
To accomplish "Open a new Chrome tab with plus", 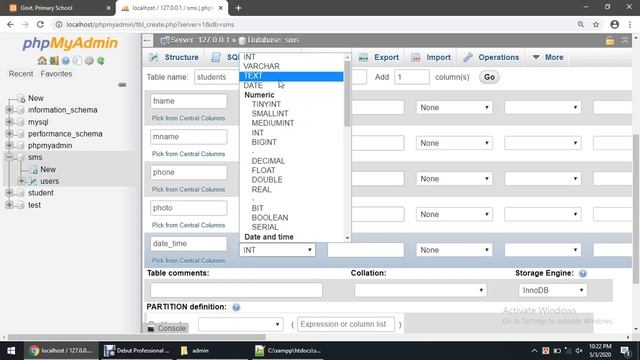I will [x=238, y=8].
